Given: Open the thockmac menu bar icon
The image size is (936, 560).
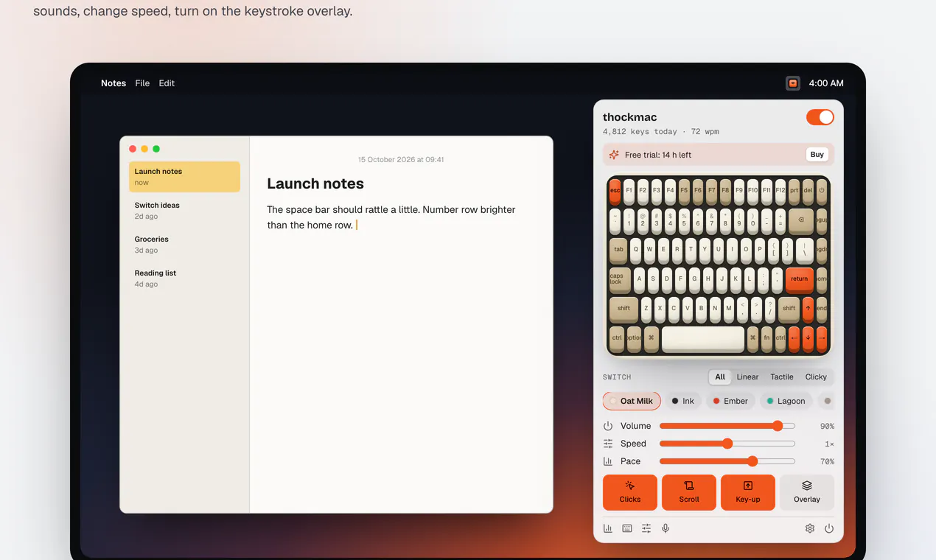Looking at the screenshot, I should point(793,83).
